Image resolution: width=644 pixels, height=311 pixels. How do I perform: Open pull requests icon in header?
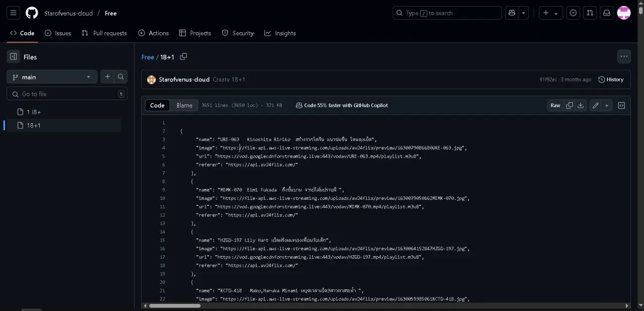click(x=590, y=13)
